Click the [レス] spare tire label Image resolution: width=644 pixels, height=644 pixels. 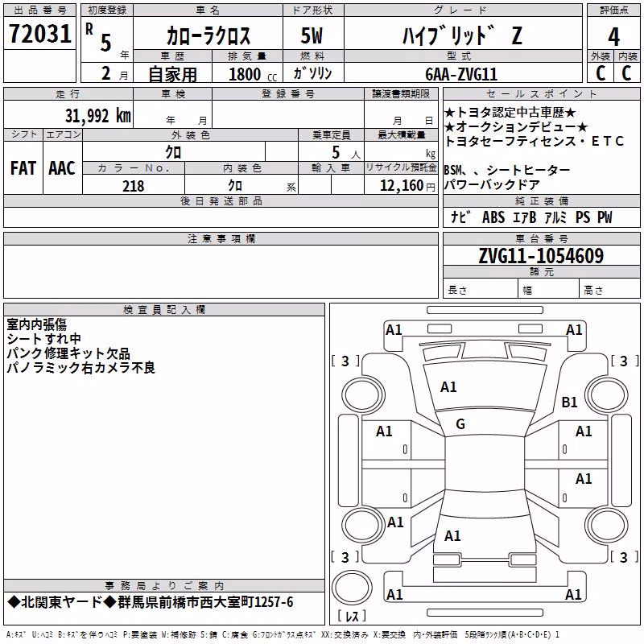click(x=352, y=616)
